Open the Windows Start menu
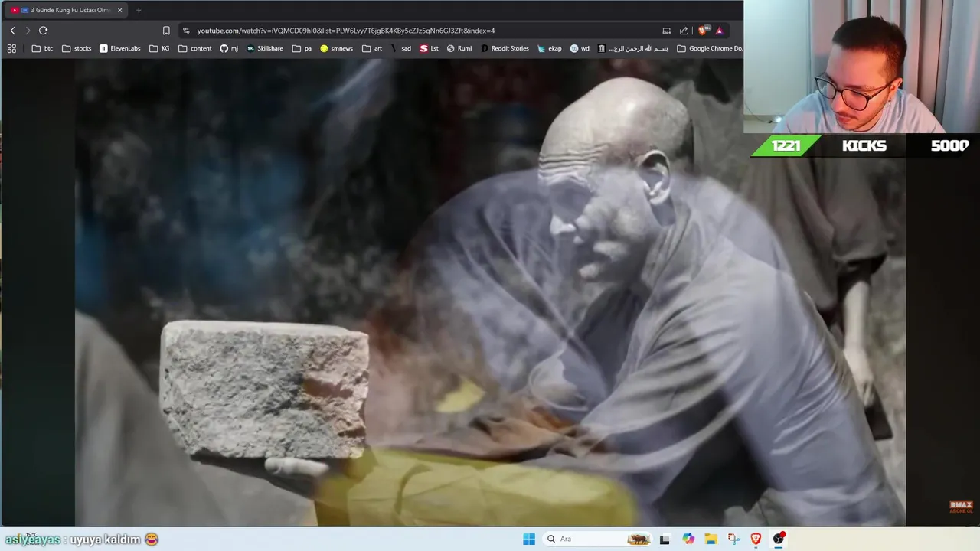 coord(529,539)
